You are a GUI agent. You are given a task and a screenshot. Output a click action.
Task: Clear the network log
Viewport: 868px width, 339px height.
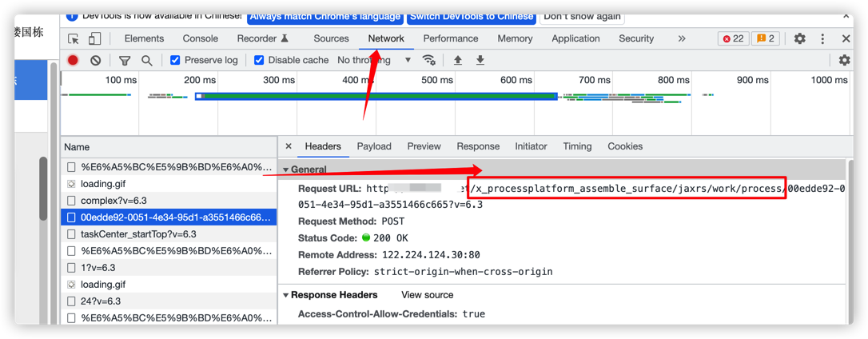[x=96, y=61]
